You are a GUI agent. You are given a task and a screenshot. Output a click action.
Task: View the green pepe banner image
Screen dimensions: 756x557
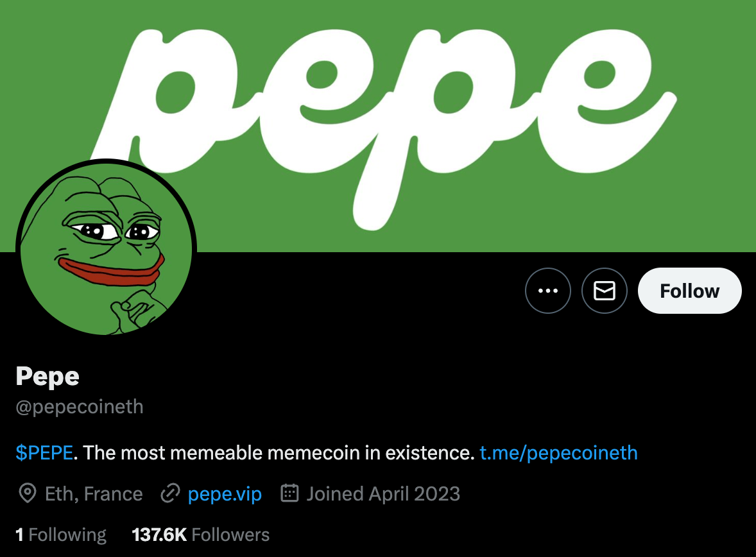(x=378, y=126)
